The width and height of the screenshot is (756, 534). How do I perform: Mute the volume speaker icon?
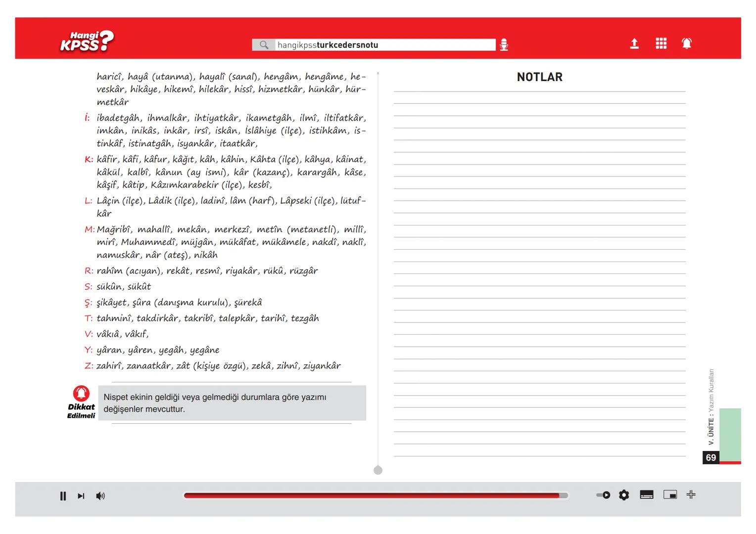click(100, 496)
